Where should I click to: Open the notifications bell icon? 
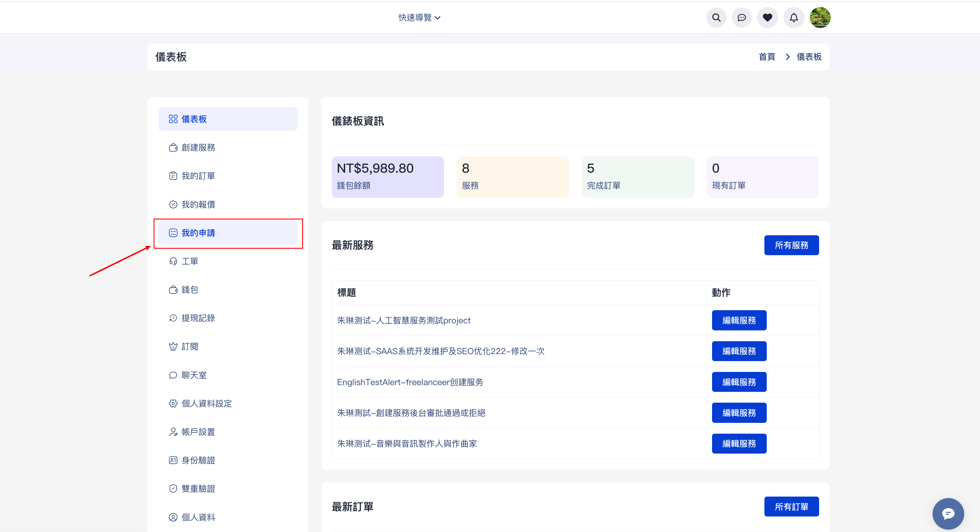[x=794, y=18]
